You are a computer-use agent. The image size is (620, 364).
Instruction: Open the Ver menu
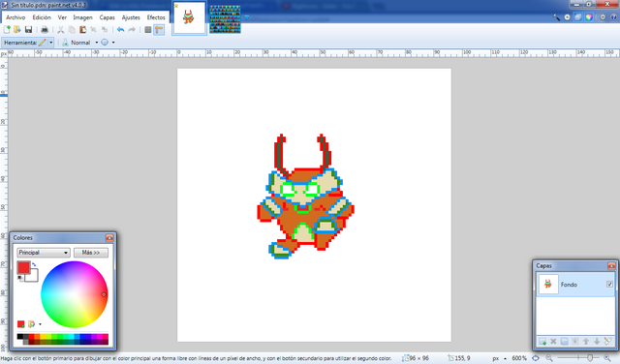[x=62, y=17]
